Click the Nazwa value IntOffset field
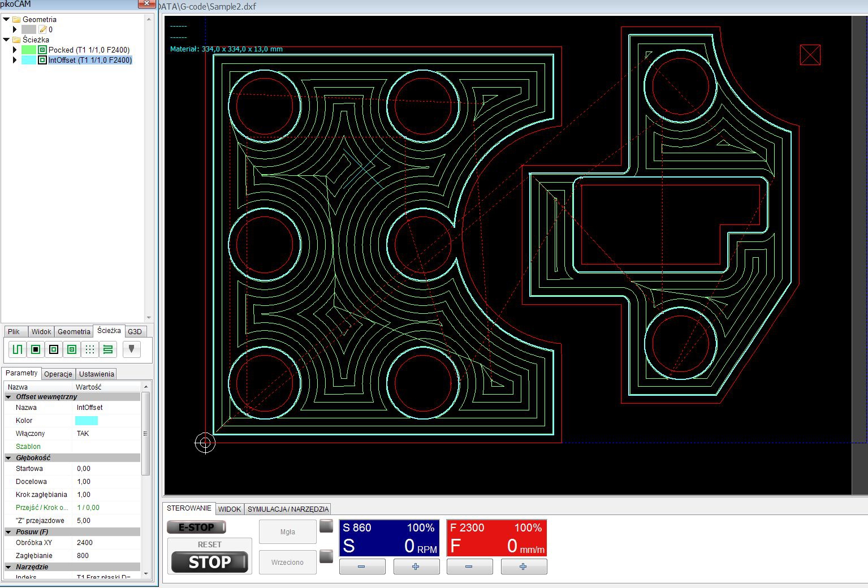This screenshot has width=868, height=588. (107, 408)
